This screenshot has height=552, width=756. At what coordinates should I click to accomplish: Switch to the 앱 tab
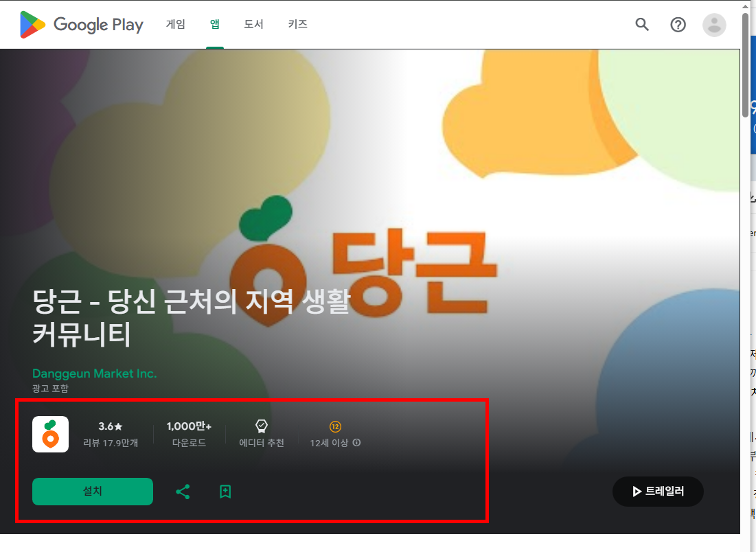(215, 23)
